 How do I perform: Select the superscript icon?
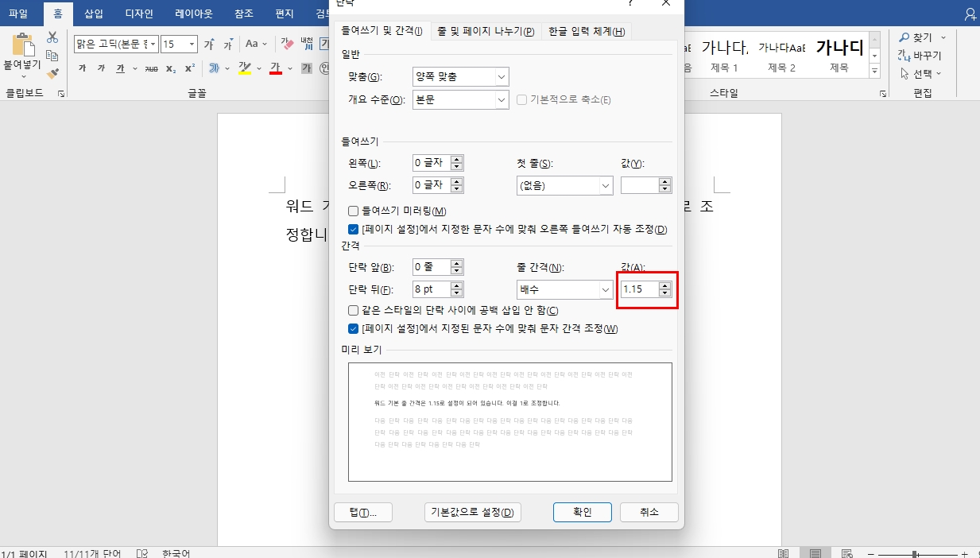click(x=190, y=69)
